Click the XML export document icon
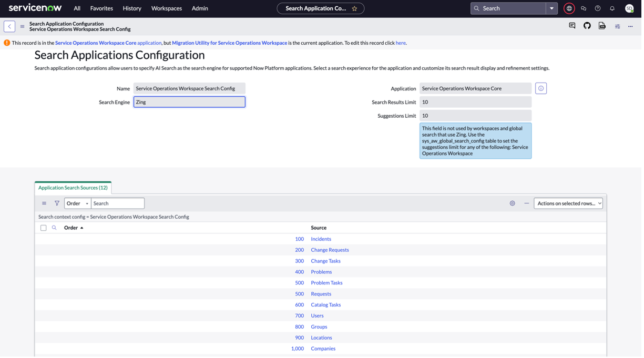 pos(605,26)
